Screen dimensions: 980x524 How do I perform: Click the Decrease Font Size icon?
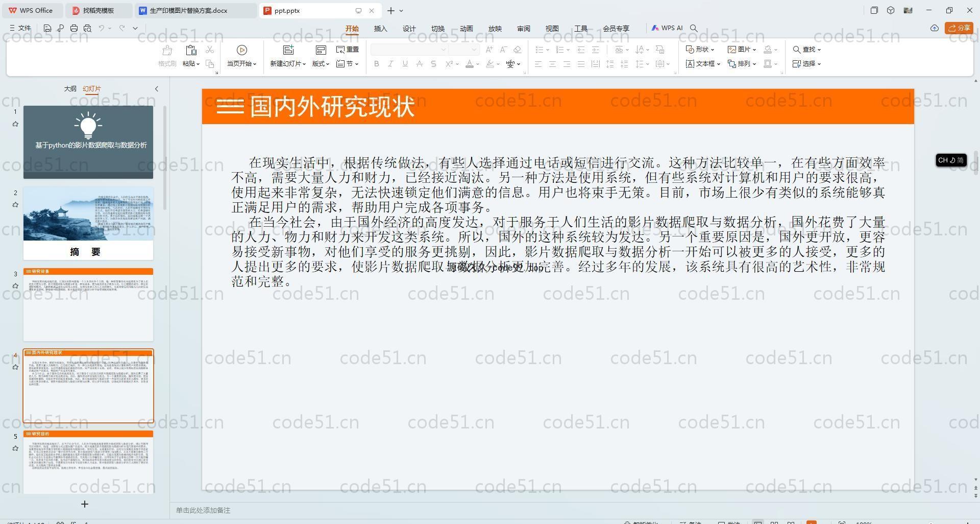[x=503, y=50]
